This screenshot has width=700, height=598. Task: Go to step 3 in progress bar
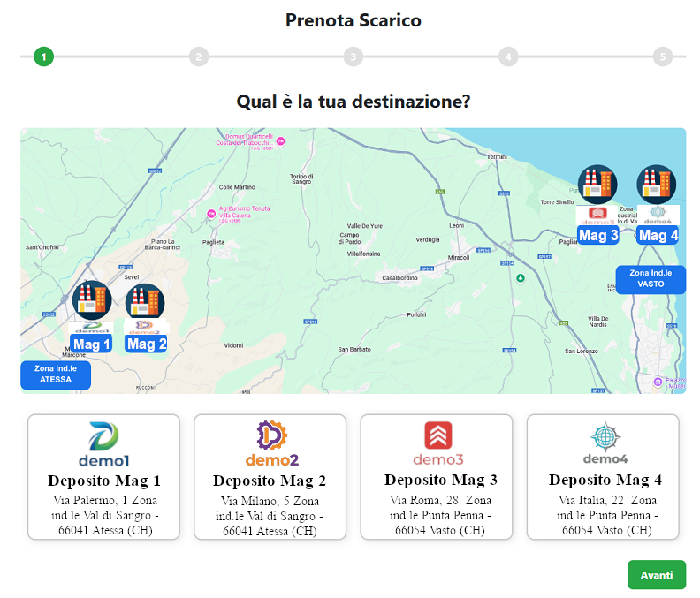click(x=354, y=57)
